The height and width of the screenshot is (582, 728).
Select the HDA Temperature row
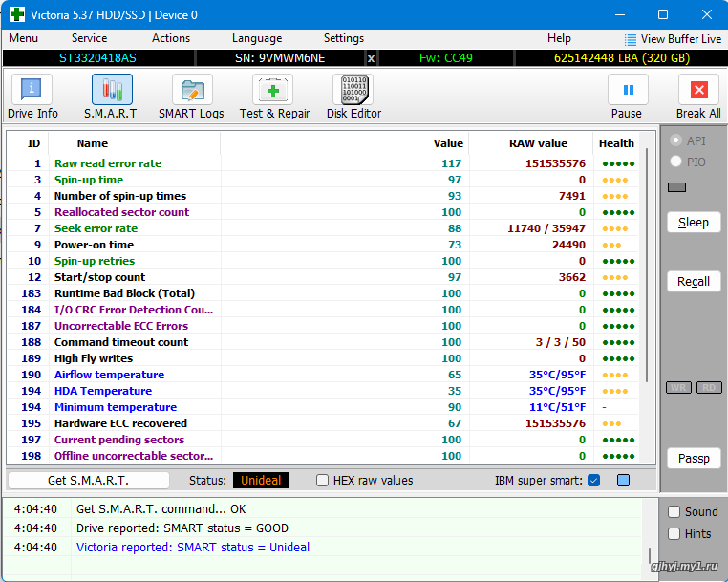[323, 391]
